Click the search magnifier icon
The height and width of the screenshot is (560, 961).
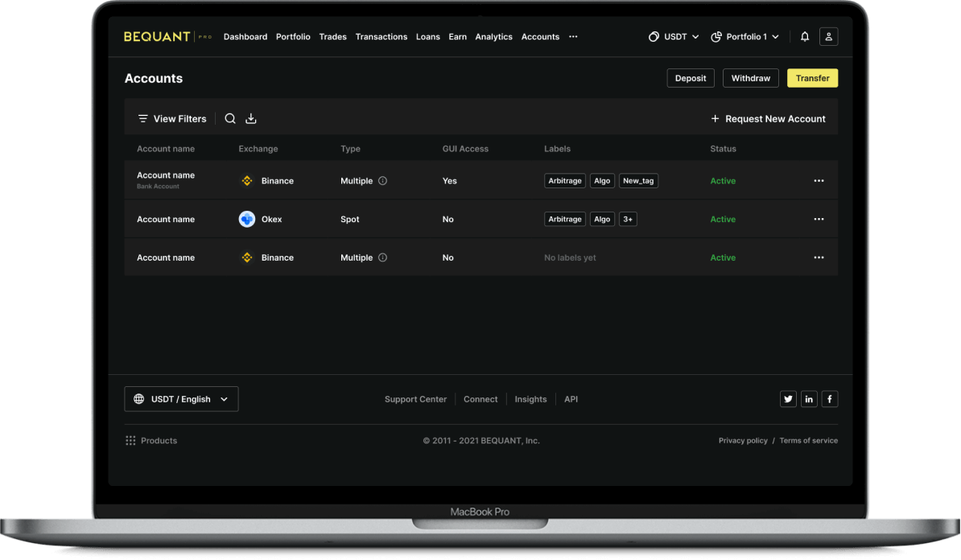click(230, 118)
